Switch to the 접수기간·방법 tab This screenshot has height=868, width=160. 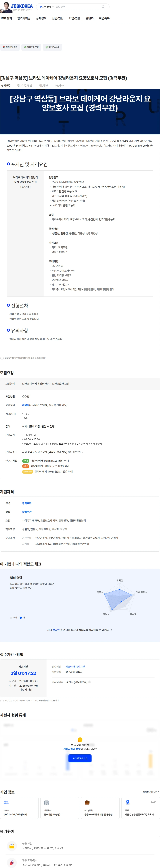click(x=25, y=86)
